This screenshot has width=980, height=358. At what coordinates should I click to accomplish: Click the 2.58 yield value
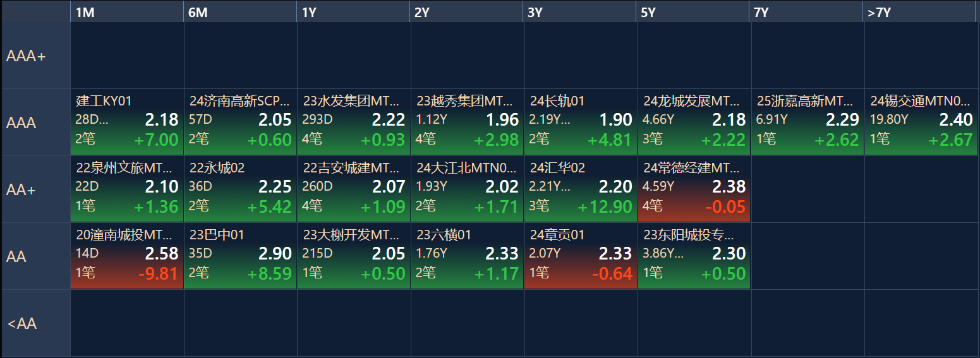click(162, 253)
